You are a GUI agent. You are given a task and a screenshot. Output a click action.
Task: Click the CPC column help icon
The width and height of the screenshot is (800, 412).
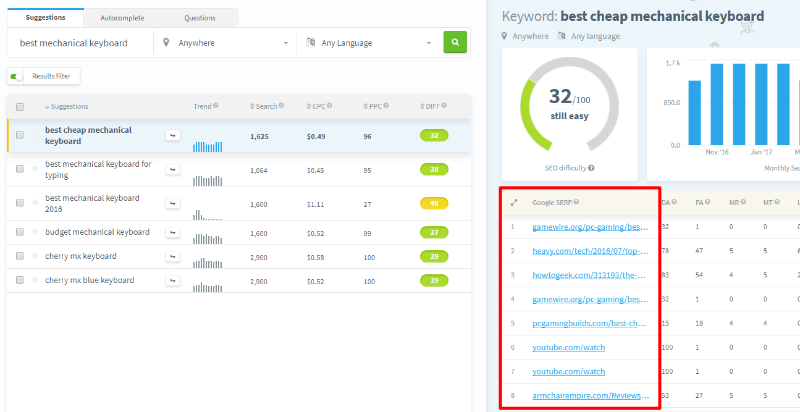tap(329, 106)
